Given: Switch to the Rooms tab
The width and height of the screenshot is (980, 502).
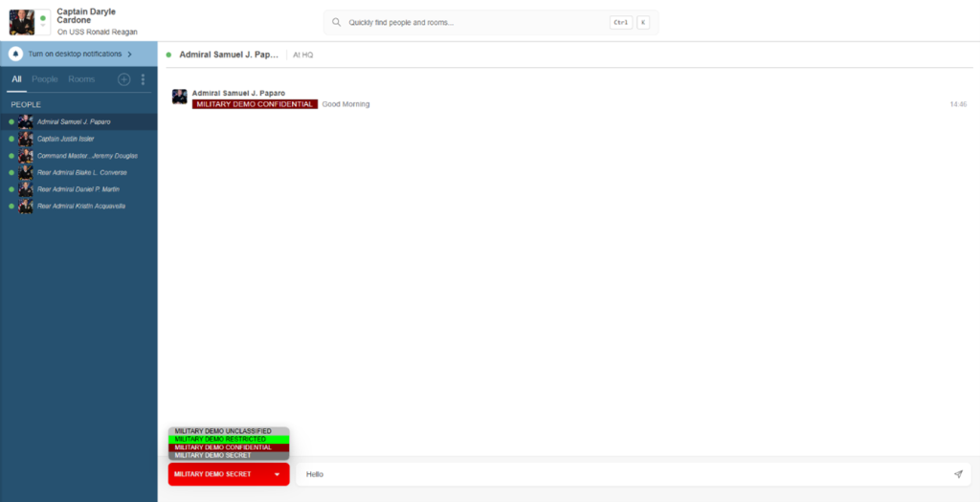Looking at the screenshot, I should (81, 79).
